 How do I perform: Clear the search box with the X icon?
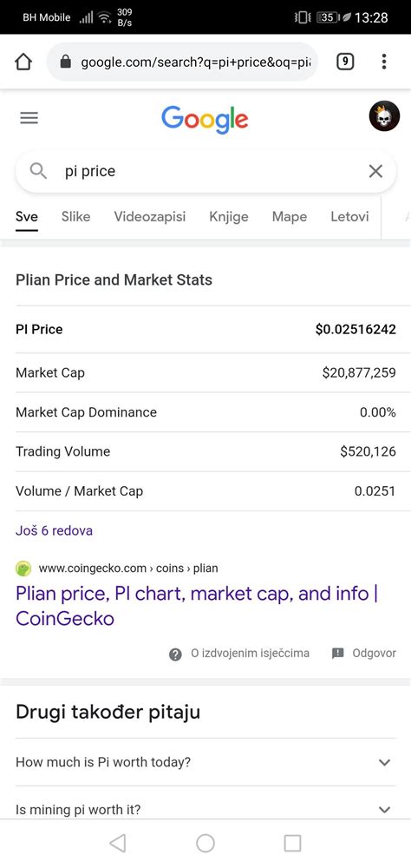coord(375,171)
